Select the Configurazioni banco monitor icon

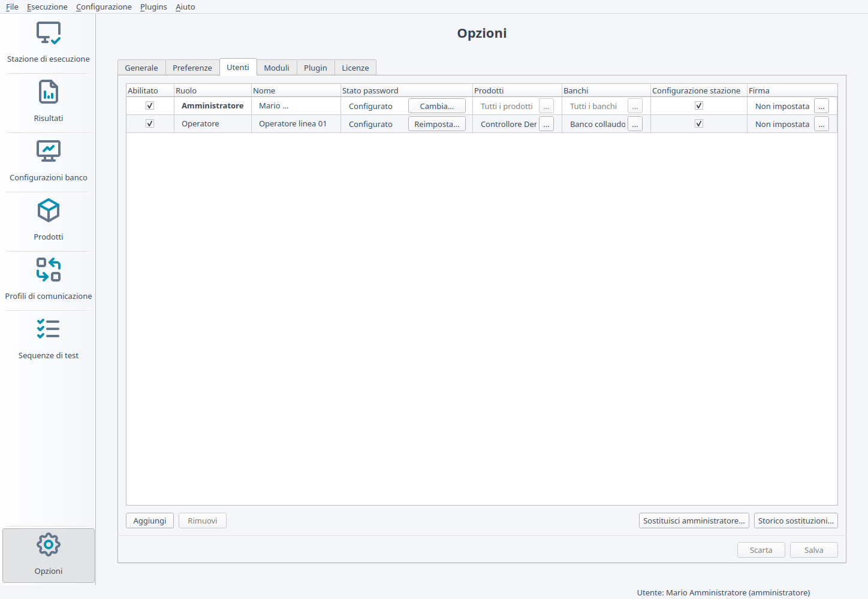coord(49,151)
